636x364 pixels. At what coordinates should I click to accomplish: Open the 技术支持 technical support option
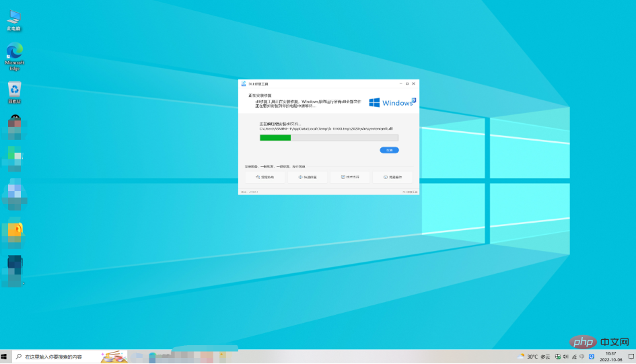tap(350, 177)
